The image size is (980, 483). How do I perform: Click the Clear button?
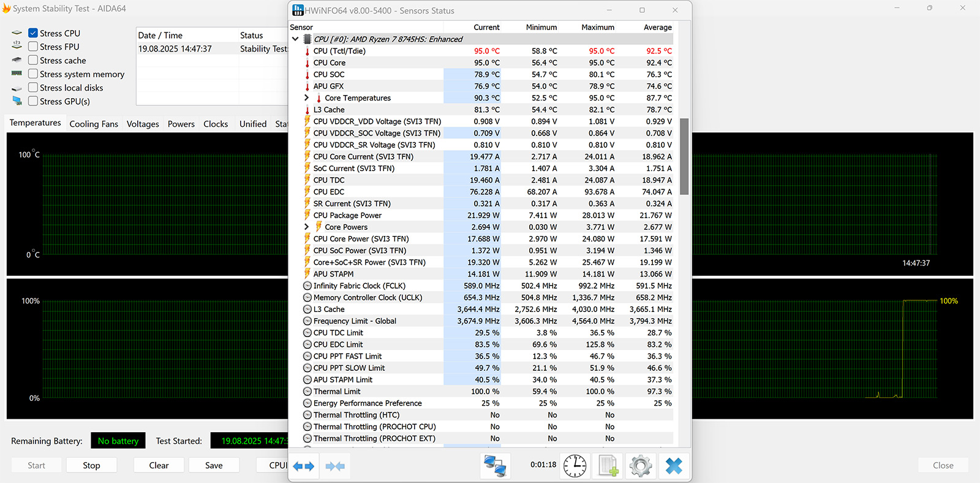(159, 465)
